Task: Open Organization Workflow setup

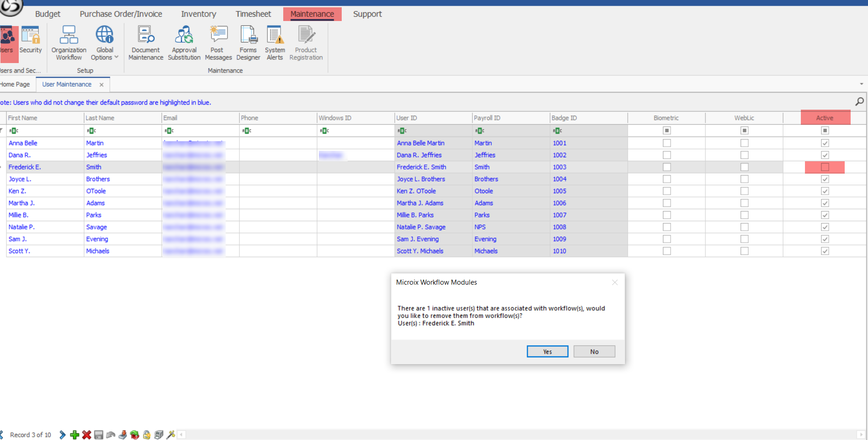Action: click(x=69, y=43)
